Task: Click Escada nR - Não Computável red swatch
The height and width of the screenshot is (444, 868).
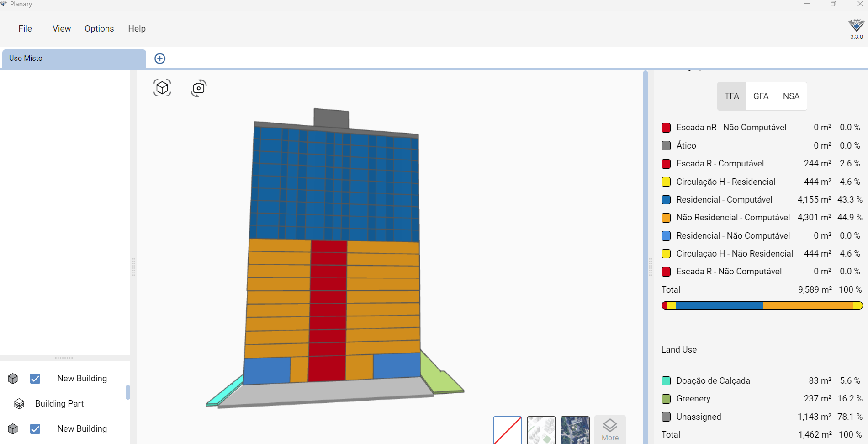Action: (x=666, y=128)
